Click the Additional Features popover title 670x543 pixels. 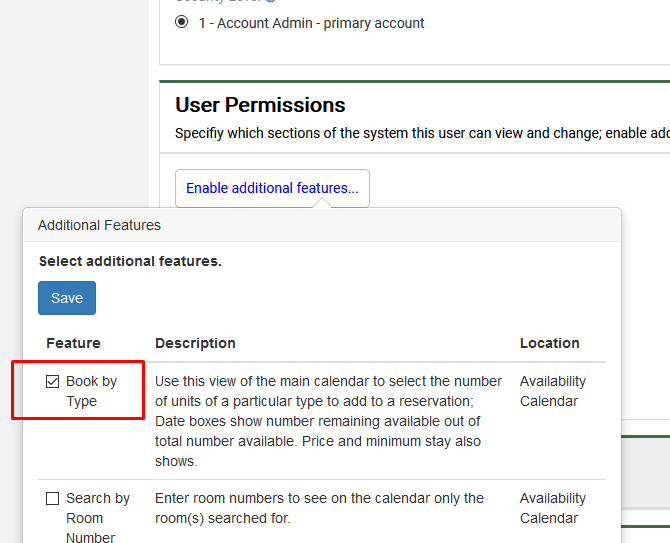[x=99, y=225]
